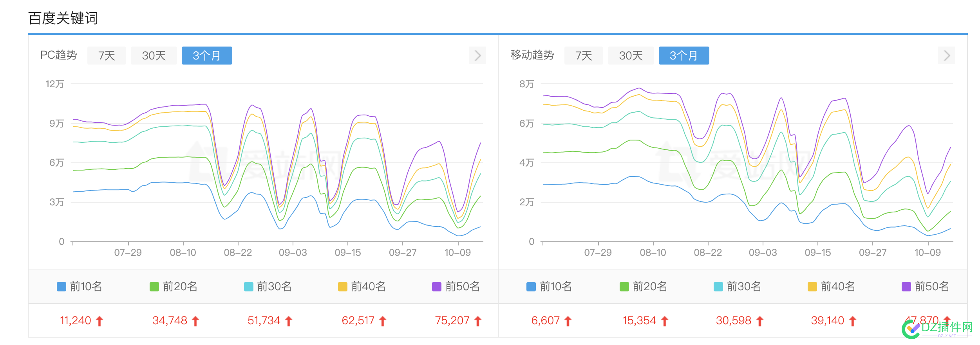
Task: Click the up arrow beside 30,598
Action: 760,321
